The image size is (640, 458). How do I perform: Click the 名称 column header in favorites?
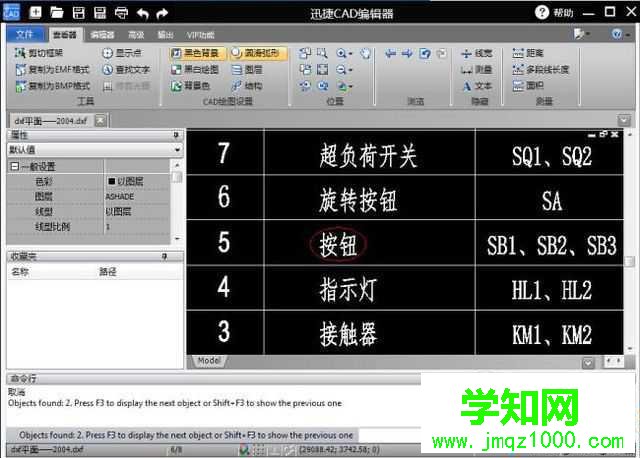[20, 271]
